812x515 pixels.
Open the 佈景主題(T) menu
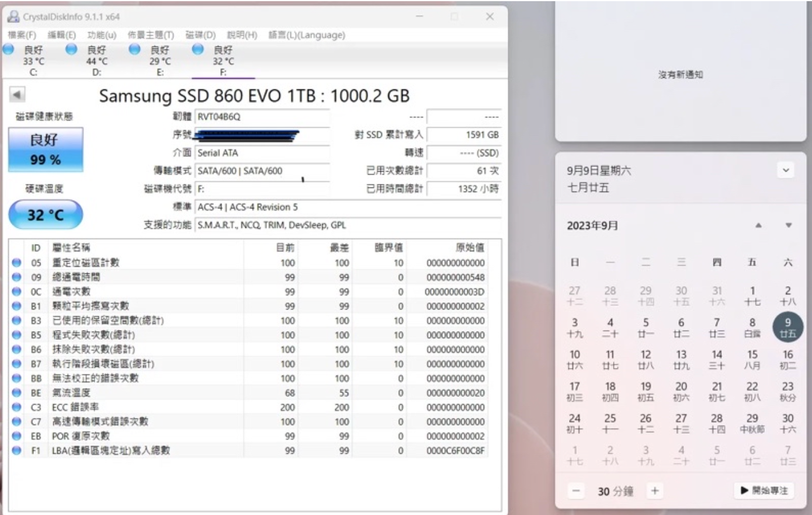click(151, 35)
